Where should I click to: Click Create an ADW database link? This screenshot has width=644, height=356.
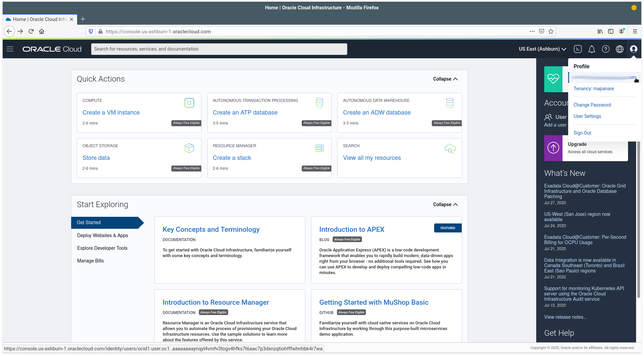click(377, 113)
